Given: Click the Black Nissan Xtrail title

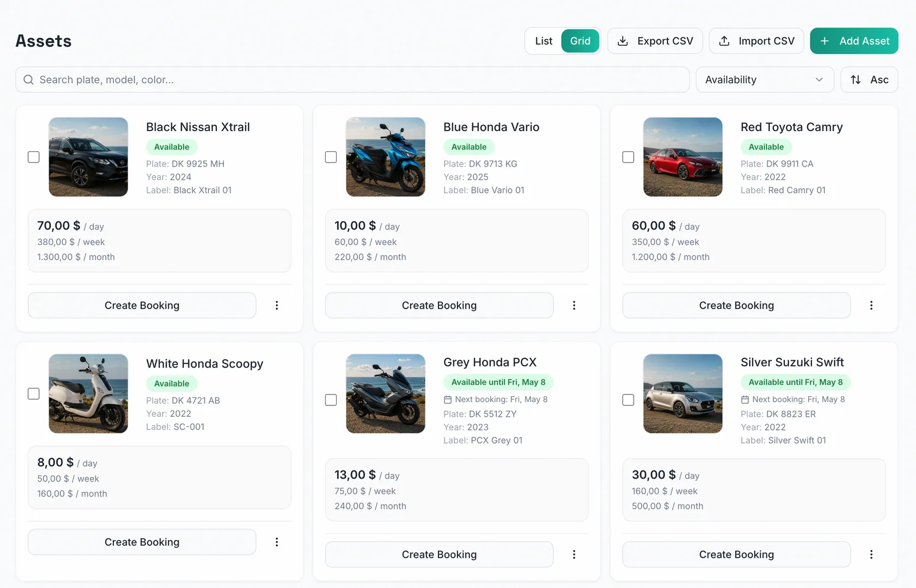Looking at the screenshot, I should 198,127.
